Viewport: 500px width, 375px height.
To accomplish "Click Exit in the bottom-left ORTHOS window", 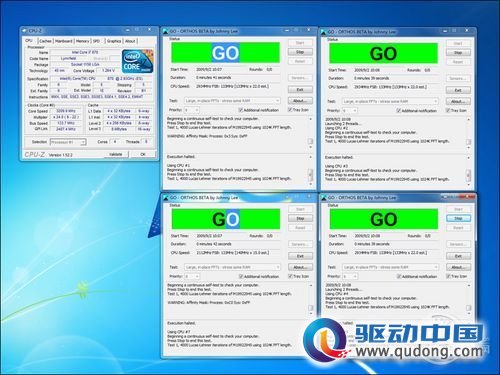I will [300, 256].
